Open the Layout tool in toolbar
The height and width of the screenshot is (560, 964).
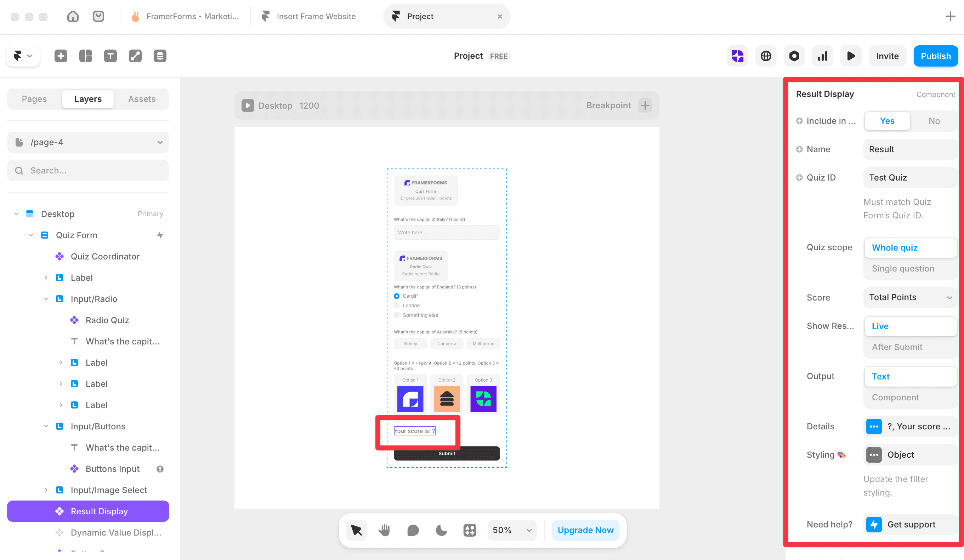click(85, 56)
